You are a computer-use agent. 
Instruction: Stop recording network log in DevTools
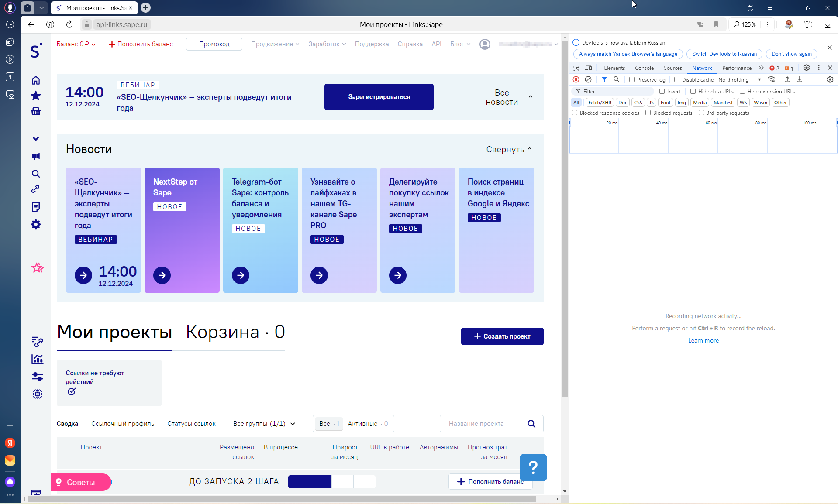pyautogui.click(x=576, y=79)
